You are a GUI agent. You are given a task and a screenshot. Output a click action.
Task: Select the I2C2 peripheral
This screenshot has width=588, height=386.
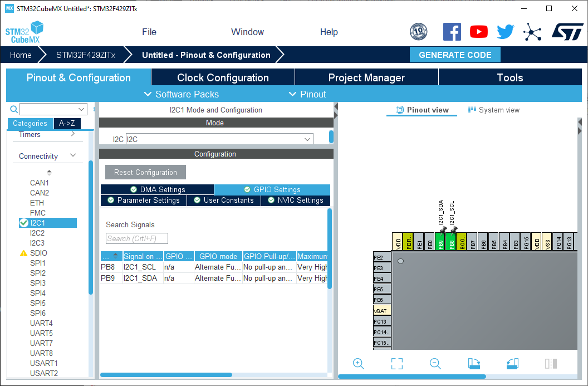[x=37, y=233]
